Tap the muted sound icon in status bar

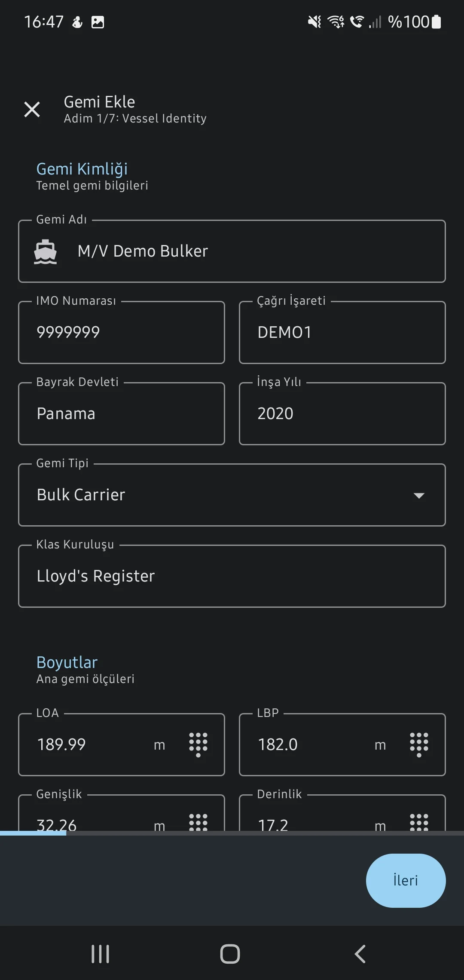click(x=314, y=21)
